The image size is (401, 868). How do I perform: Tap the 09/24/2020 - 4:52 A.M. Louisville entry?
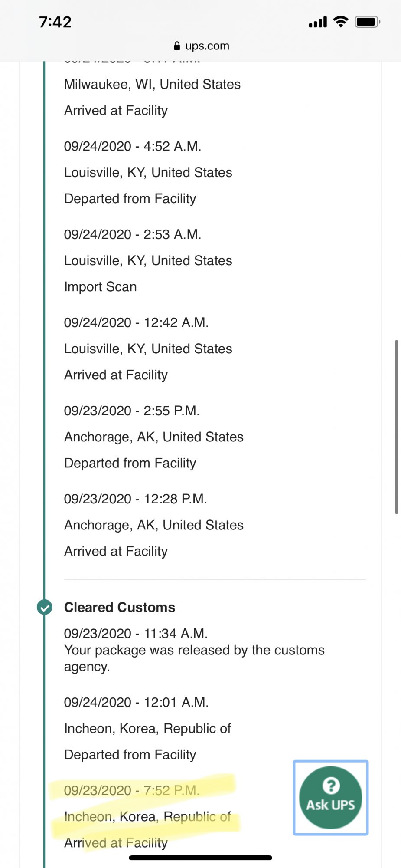[x=148, y=172]
